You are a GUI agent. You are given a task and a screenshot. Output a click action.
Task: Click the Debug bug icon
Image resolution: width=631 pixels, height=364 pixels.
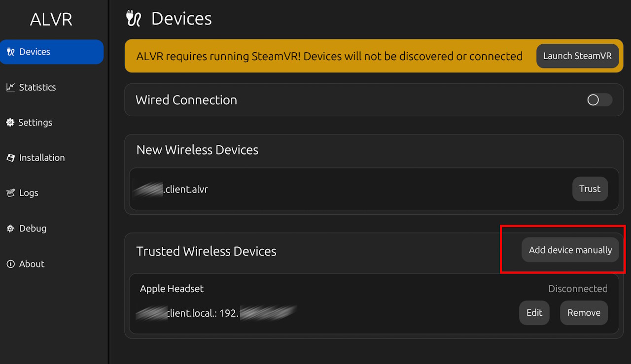10,229
